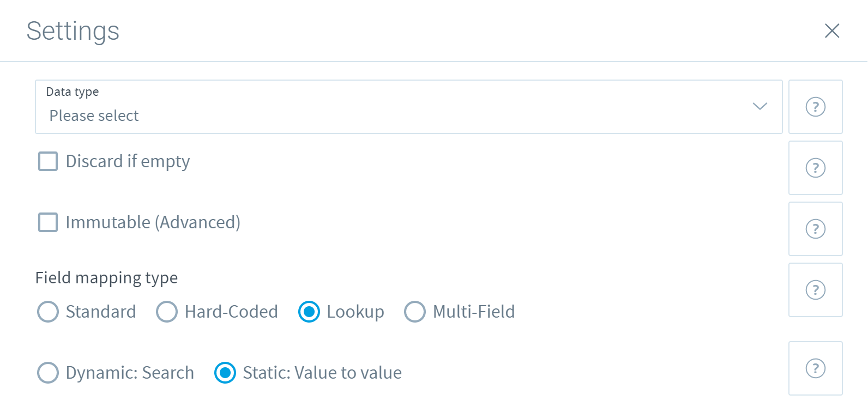Screen dimensions: 868x413
Task: Choose Dynamic: Search lookup option
Action: [x=48, y=373]
